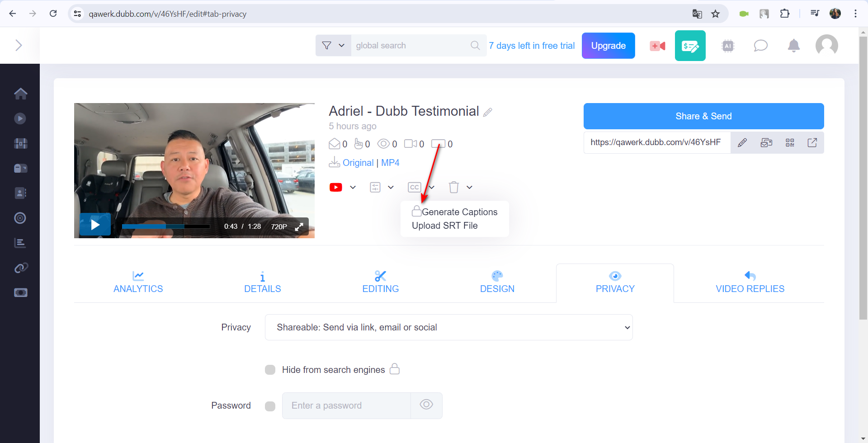Open the Home icon in sidebar
The width and height of the screenshot is (868, 443).
[x=20, y=94]
